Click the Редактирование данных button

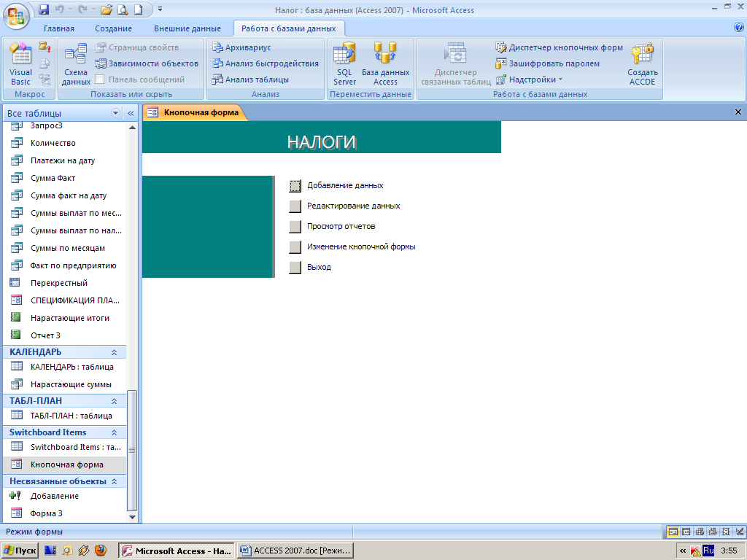point(295,206)
